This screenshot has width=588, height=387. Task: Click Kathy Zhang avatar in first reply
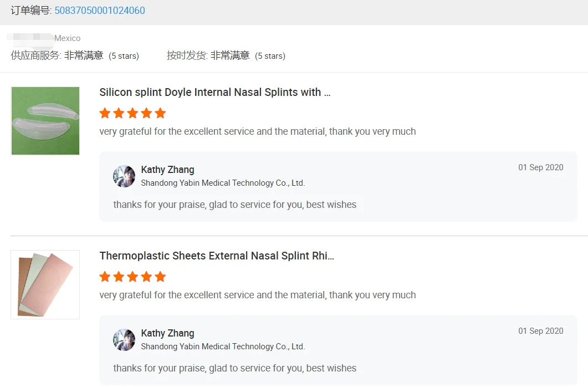pos(124,176)
